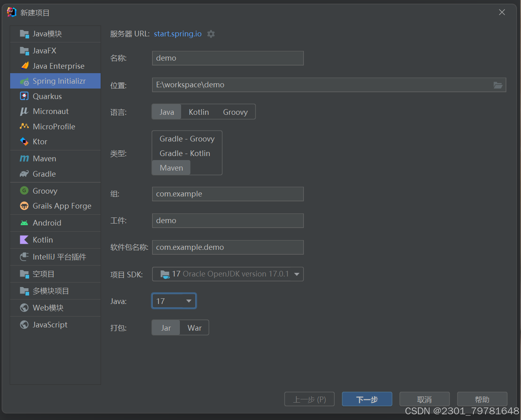Browse for project location folder icon
The height and width of the screenshot is (420, 521).
(498, 85)
